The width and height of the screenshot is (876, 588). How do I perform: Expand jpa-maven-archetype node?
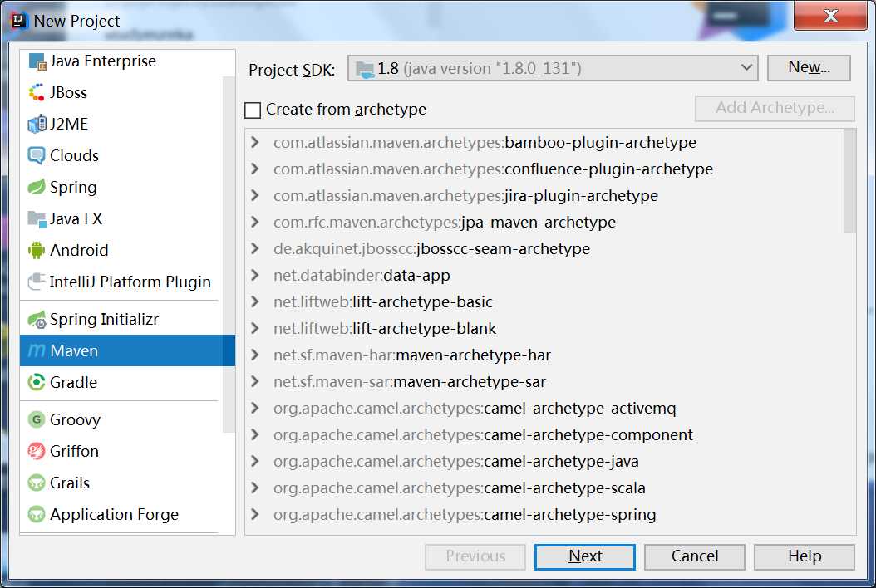click(255, 223)
